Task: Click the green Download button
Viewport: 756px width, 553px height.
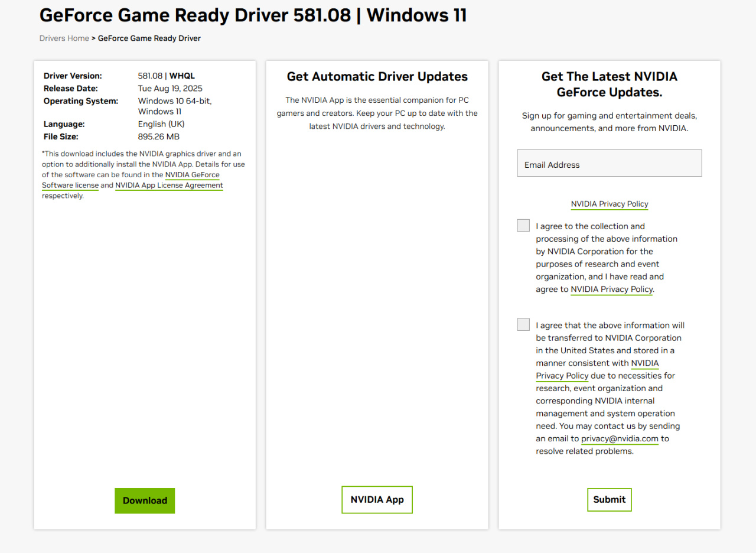Action: (145, 500)
